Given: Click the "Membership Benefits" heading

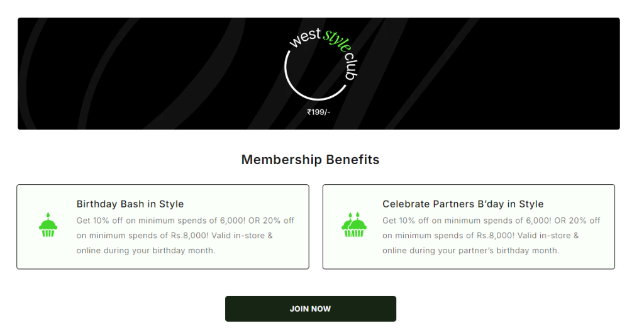Looking at the screenshot, I should pyautogui.click(x=310, y=160).
